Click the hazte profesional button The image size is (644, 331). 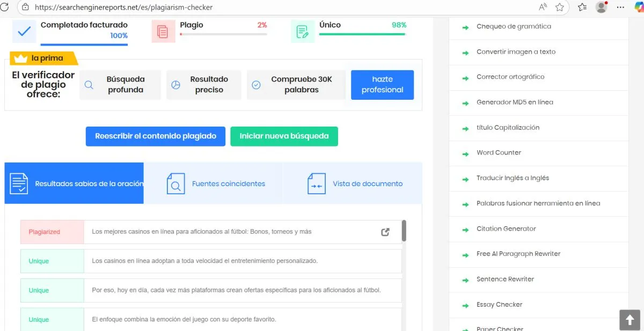click(382, 85)
